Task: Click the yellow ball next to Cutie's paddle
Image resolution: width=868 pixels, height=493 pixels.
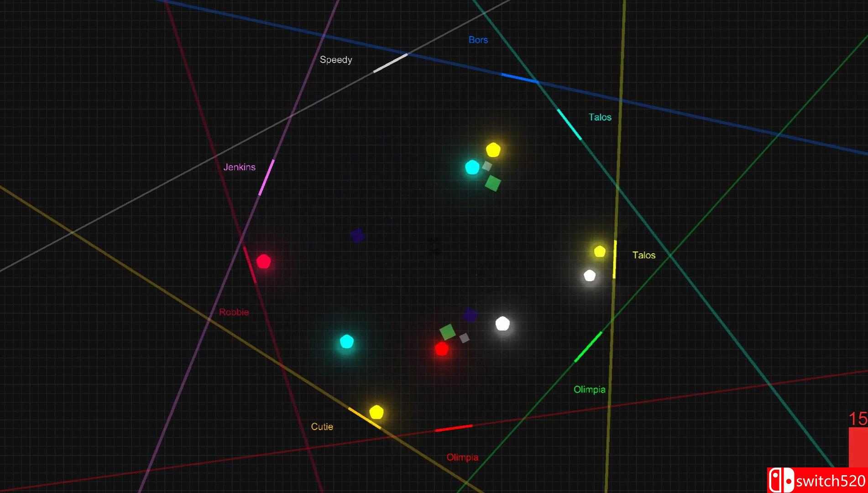Action: (x=376, y=412)
